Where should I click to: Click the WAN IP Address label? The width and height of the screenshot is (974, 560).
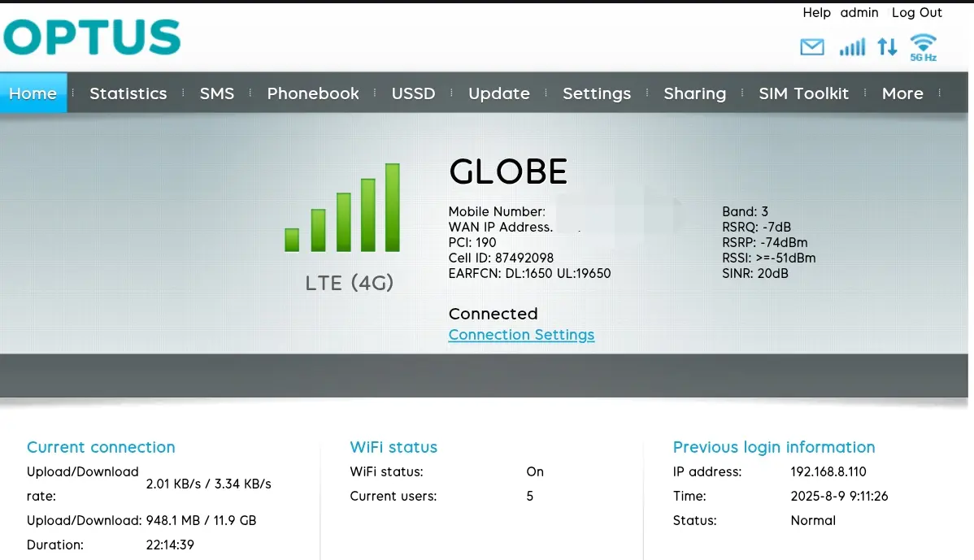point(501,228)
